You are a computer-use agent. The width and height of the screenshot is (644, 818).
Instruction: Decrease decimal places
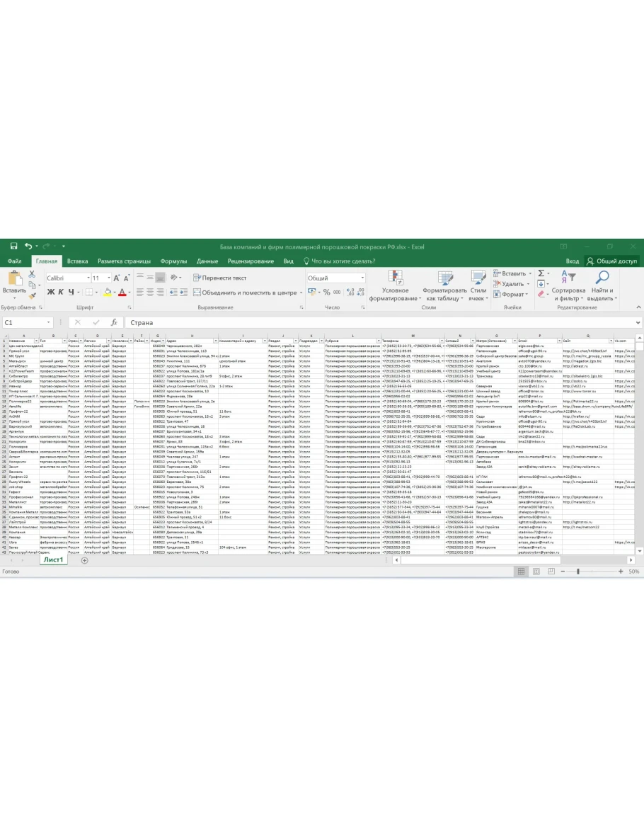pyautogui.click(x=361, y=292)
